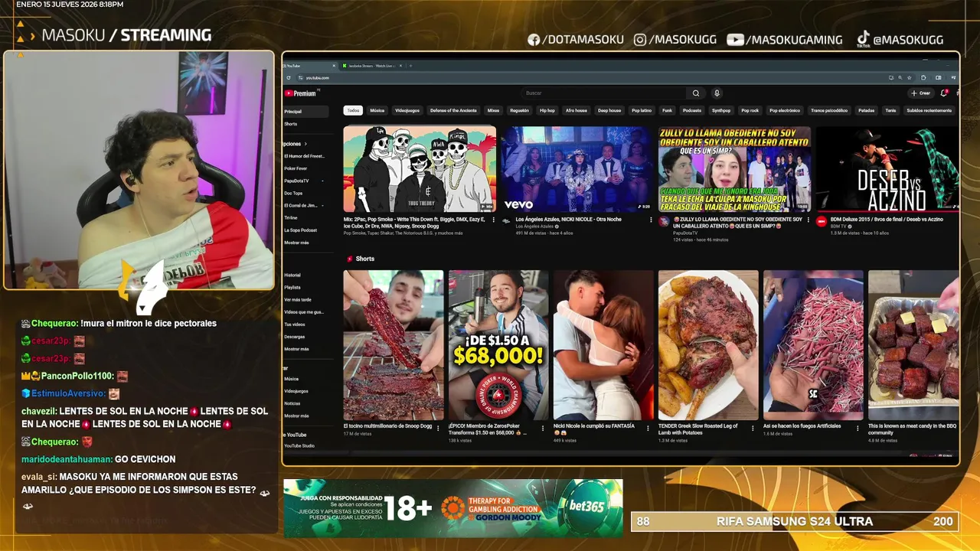Screen dimensions: 980x551
Task: Select the Hip hop filter chip
Action: pyautogui.click(x=547, y=110)
